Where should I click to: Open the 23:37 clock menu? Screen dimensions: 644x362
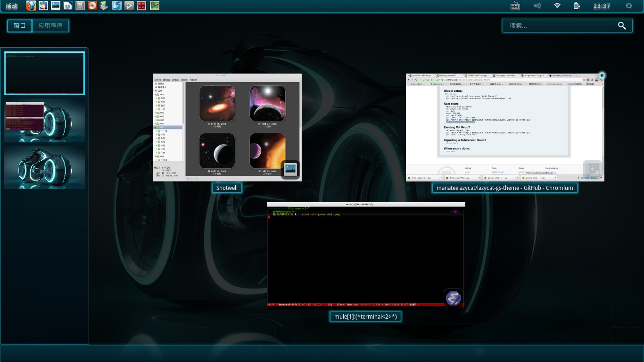pos(602,6)
